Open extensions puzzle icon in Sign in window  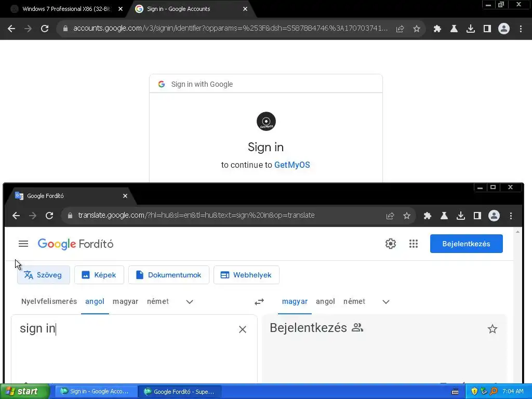(x=437, y=29)
